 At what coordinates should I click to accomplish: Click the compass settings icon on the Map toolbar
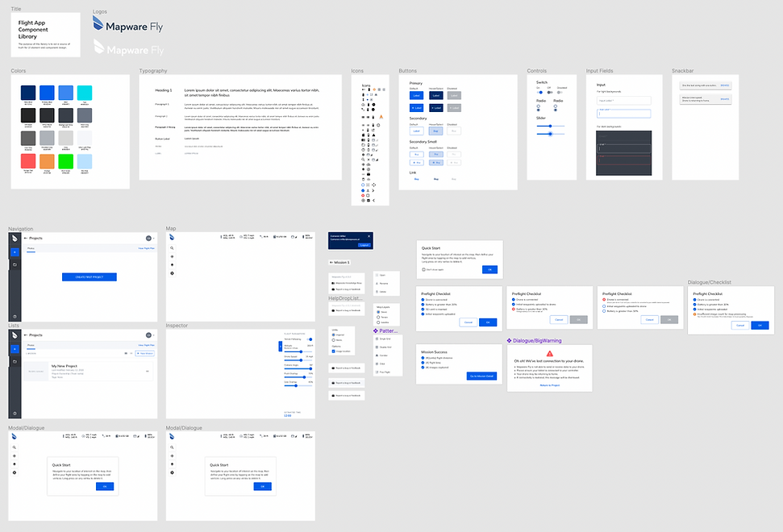[x=172, y=273]
